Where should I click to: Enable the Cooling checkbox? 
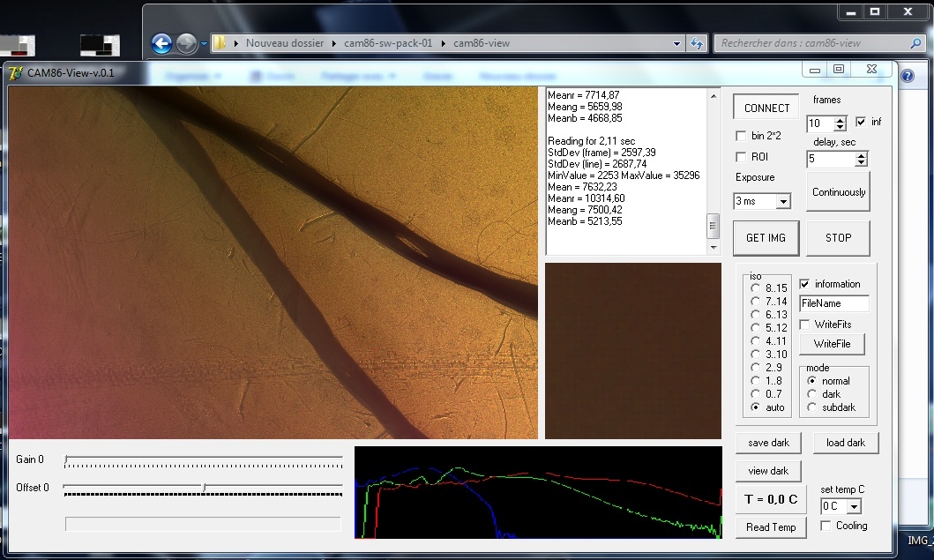point(826,526)
